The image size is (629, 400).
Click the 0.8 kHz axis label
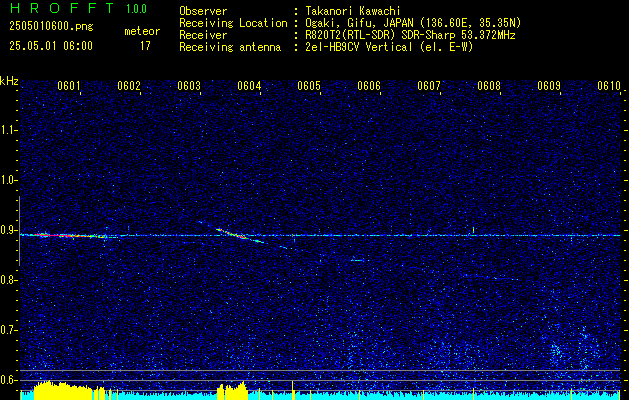(8, 280)
